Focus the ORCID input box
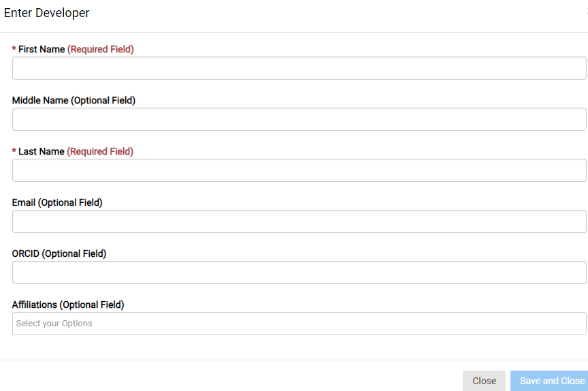The image size is (588, 391). point(299,272)
